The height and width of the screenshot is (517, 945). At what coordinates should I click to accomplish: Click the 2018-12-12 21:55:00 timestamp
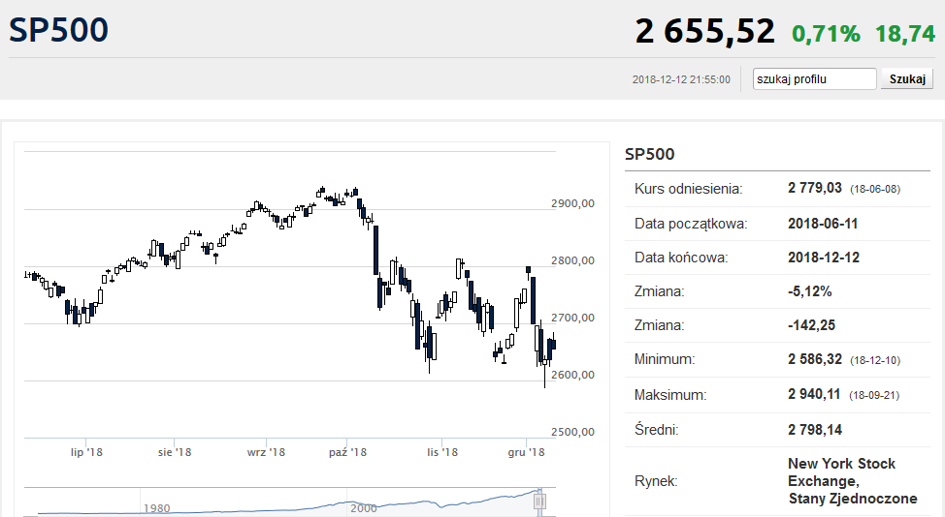(x=681, y=80)
